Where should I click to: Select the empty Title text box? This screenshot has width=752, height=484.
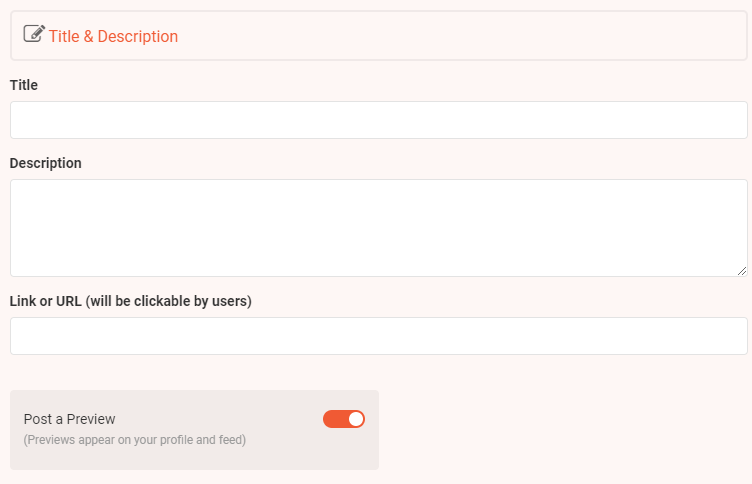[x=300, y=120]
